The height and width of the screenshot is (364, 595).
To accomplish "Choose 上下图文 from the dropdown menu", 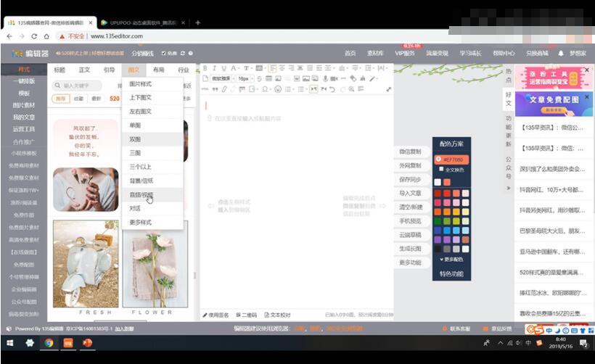I will coord(152,98).
